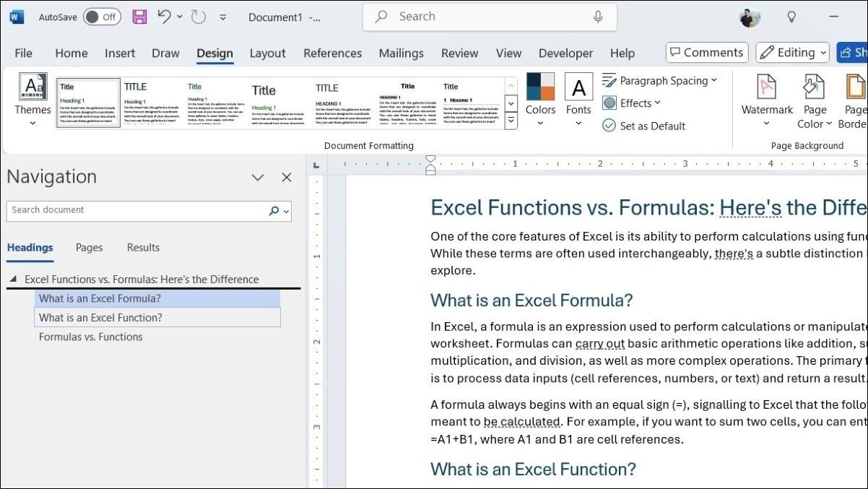This screenshot has height=489, width=868.
Task: Open the File menu
Action: tap(24, 53)
